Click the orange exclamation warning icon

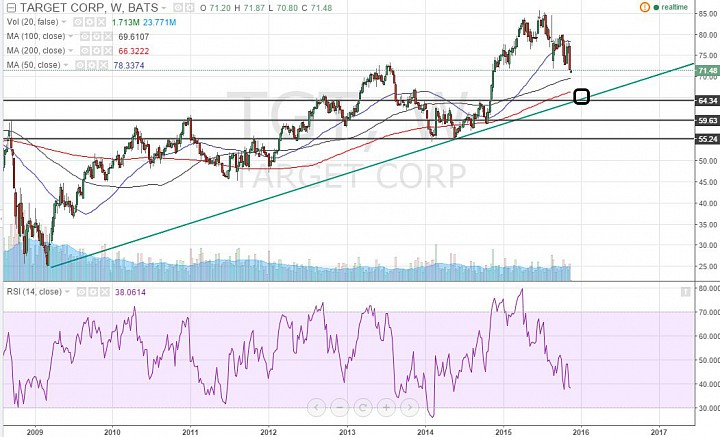pyautogui.click(x=645, y=7)
